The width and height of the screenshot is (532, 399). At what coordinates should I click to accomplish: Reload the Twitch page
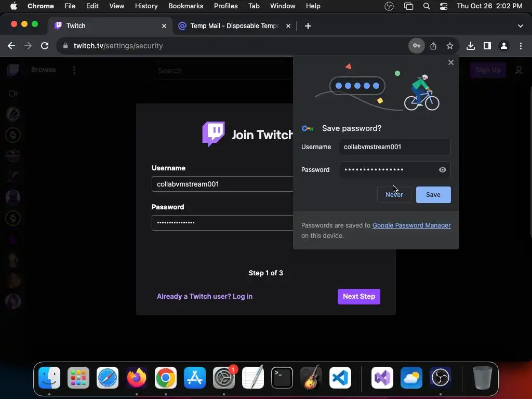(x=45, y=46)
